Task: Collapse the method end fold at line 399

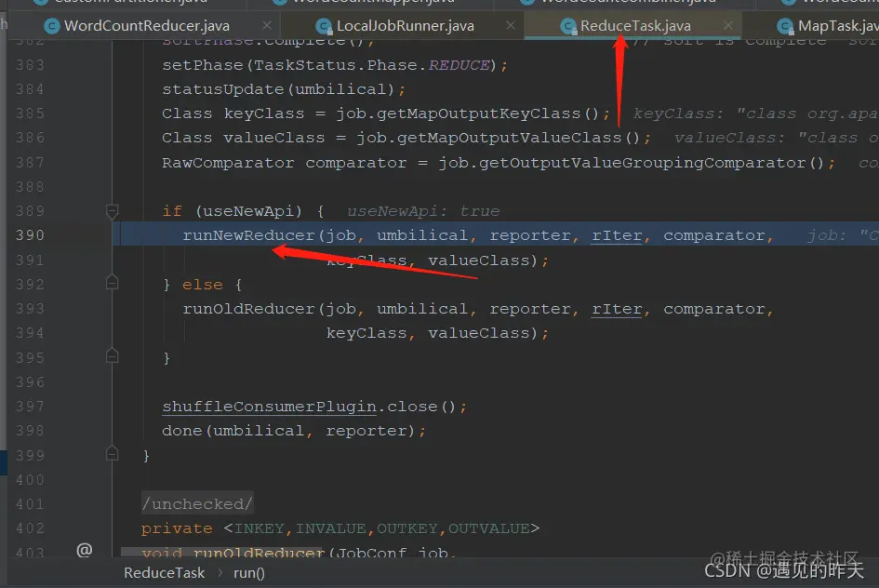Action: (x=113, y=453)
